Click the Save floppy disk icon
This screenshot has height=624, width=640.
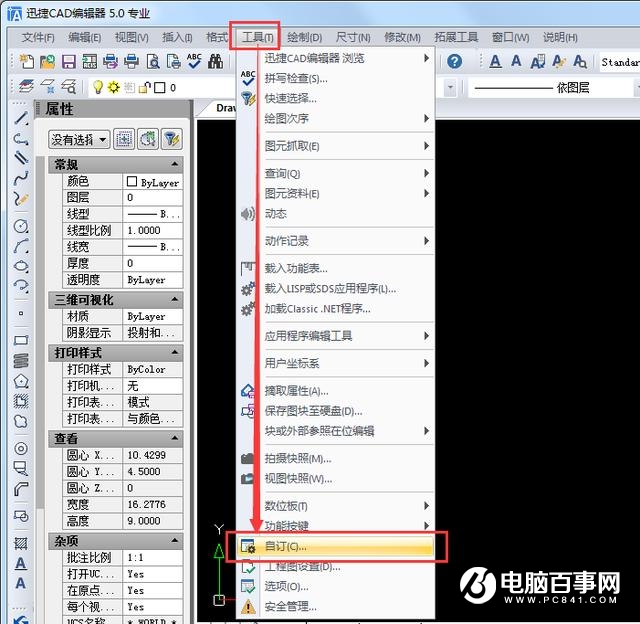pos(69,62)
